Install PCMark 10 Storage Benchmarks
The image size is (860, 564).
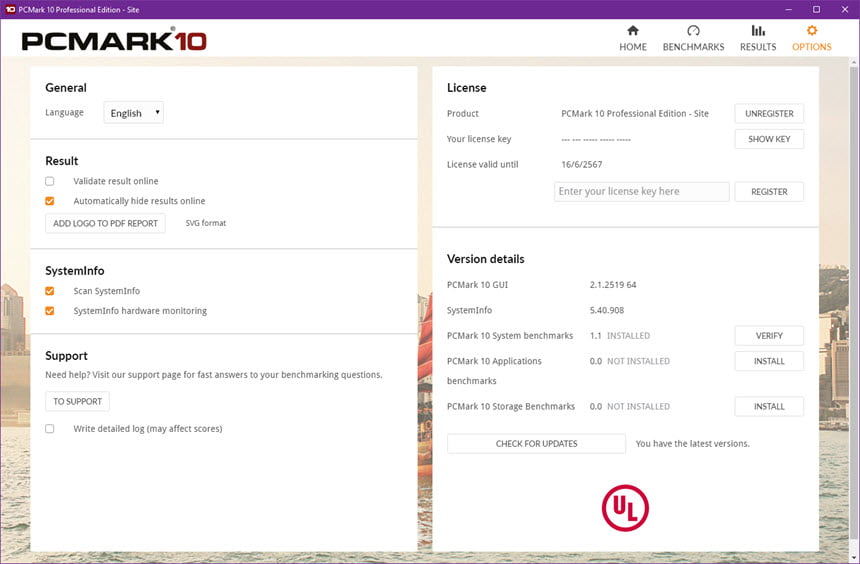click(769, 407)
